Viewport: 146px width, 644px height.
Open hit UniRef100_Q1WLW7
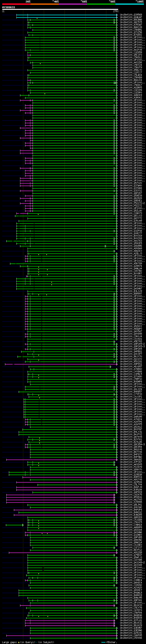(x=131, y=17)
